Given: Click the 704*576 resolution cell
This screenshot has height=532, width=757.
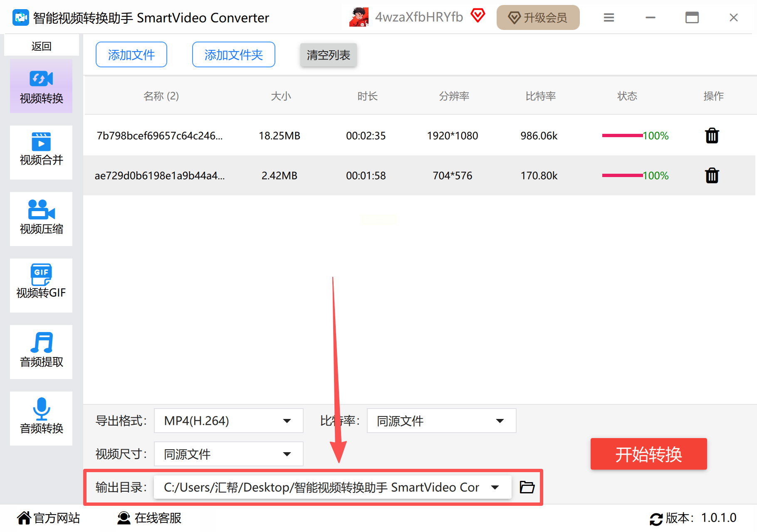Looking at the screenshot, I should click(x=453, y=175).
